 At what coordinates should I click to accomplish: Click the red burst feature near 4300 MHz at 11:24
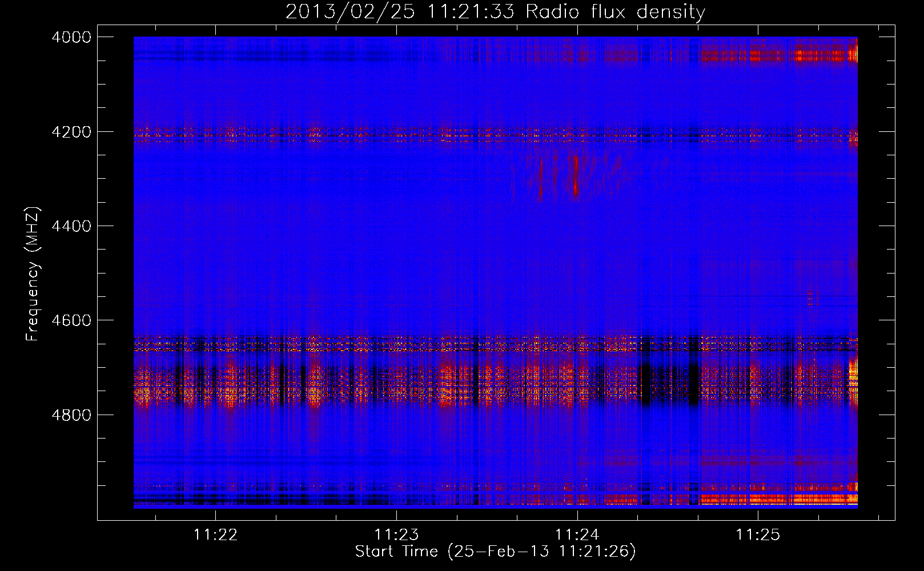(x=576, y=176)
